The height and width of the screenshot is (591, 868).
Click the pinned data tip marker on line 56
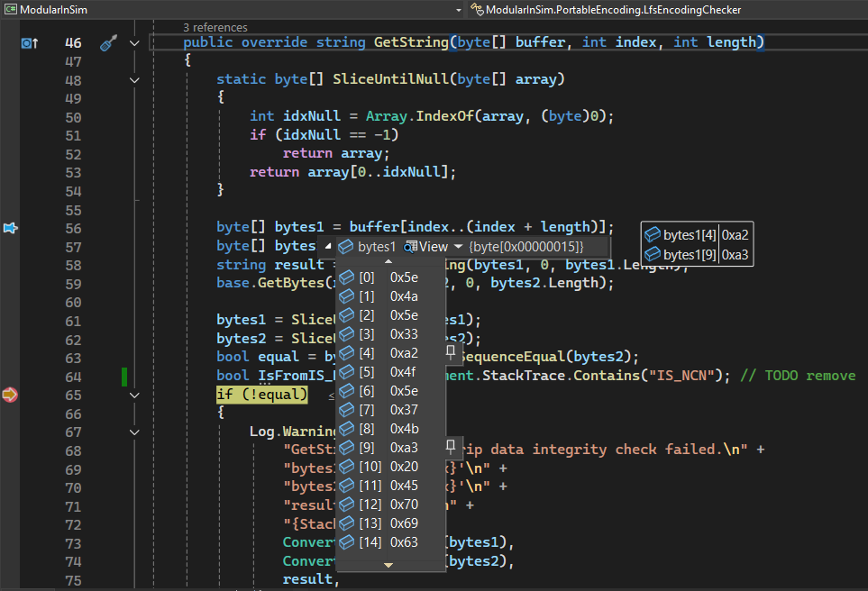pyautogui.click(x=11, y=228)
